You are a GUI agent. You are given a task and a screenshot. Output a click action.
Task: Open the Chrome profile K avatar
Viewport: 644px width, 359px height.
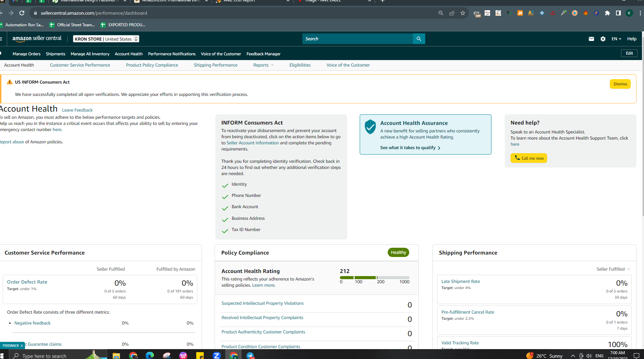pyautogui.click(x=629, y=13)
